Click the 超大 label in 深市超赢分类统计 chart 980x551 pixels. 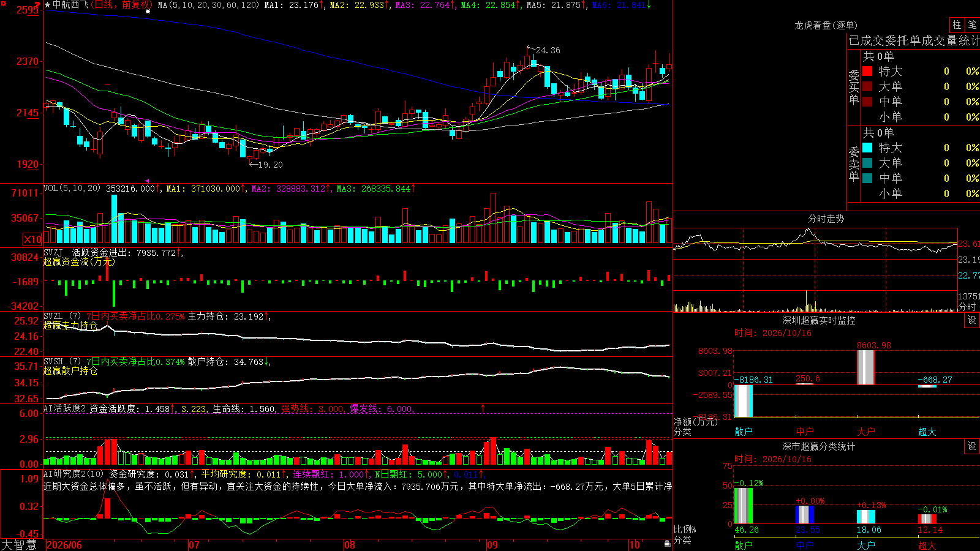point(927,545)
